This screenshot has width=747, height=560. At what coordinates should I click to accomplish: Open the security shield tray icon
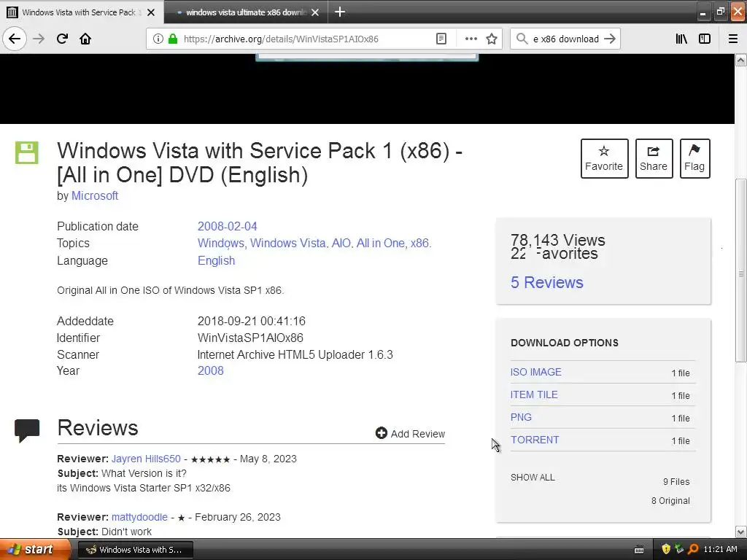666,549
